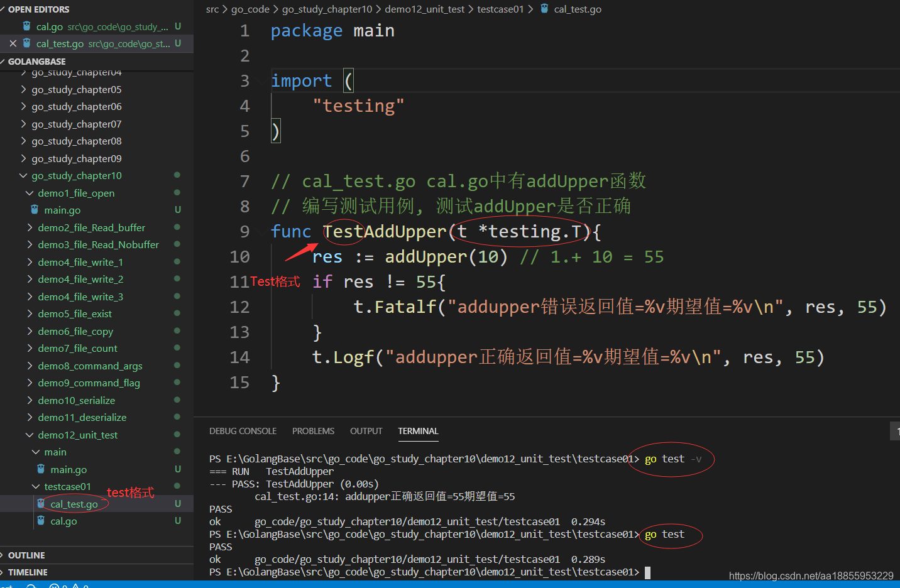The width and height of the screenshot is (900, 588).
Task: Collapse demo1_file_open folder
Action: click(x=30, y=193)
